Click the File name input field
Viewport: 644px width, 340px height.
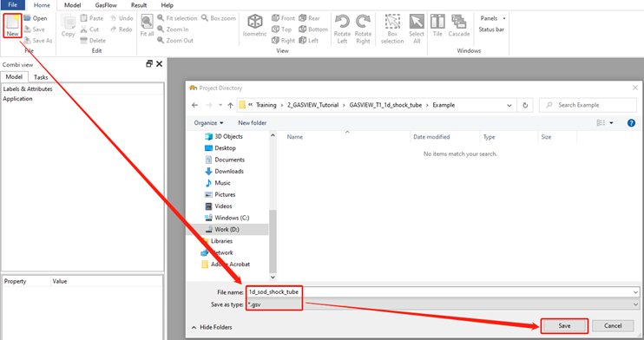pos(443,292)
